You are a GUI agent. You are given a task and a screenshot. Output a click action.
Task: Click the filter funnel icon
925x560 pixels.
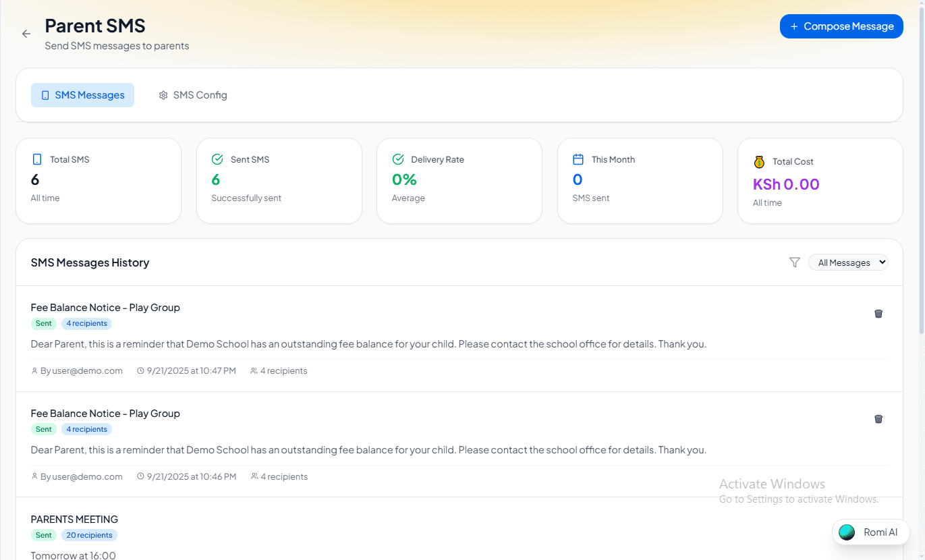(794, 262)
